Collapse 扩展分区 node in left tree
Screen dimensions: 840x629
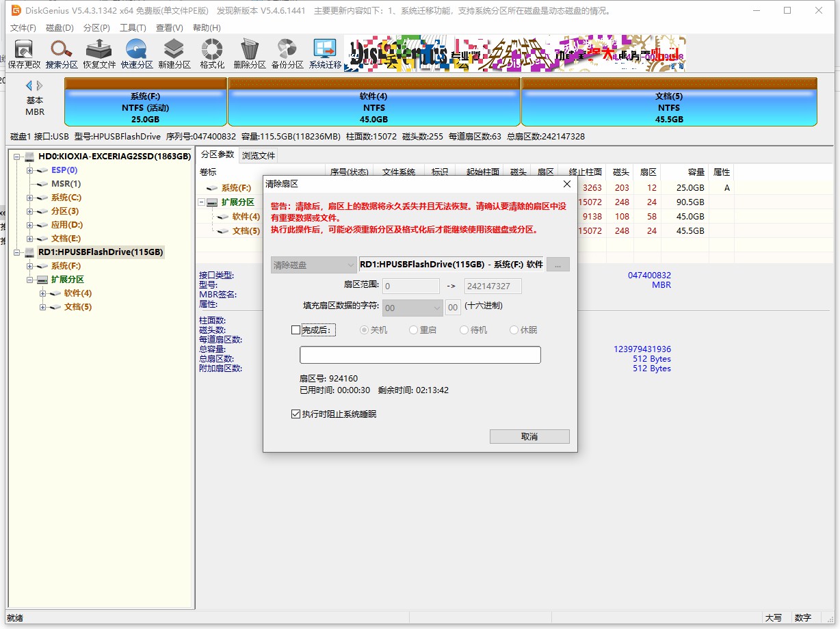[30, 279]
